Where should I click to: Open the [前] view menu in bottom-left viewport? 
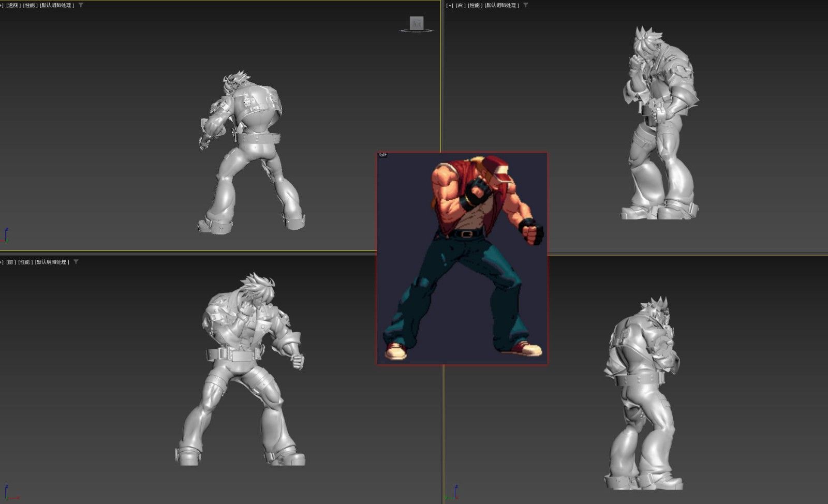coord(10,262)
